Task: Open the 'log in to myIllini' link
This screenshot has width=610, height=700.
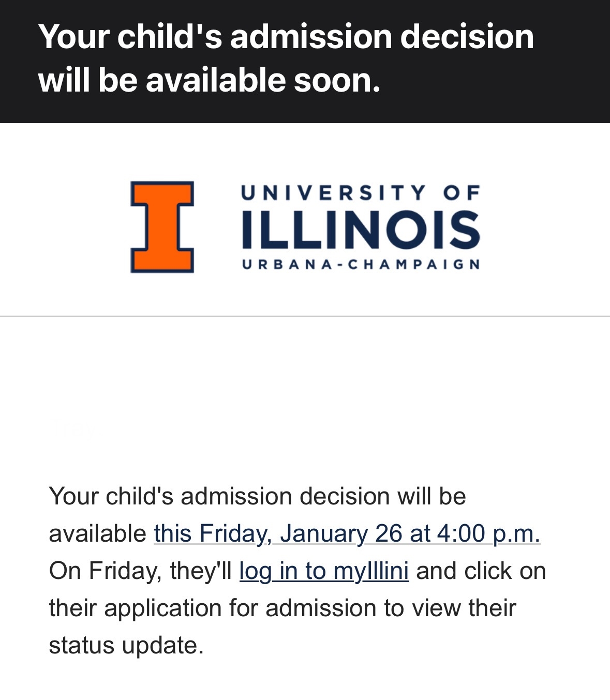Action: [324, 571]
